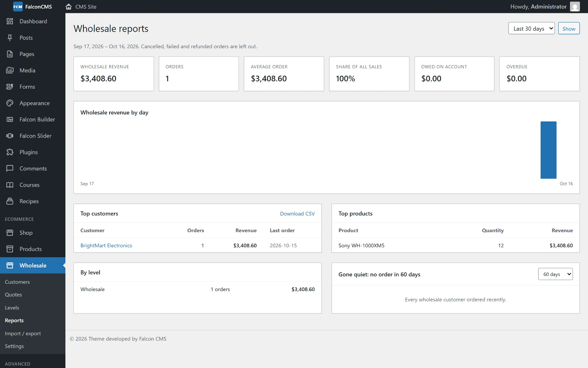Open the Last 30 days period dropdown
The height and width of the screenshot is (368, 588).
(x=531, y=28)
